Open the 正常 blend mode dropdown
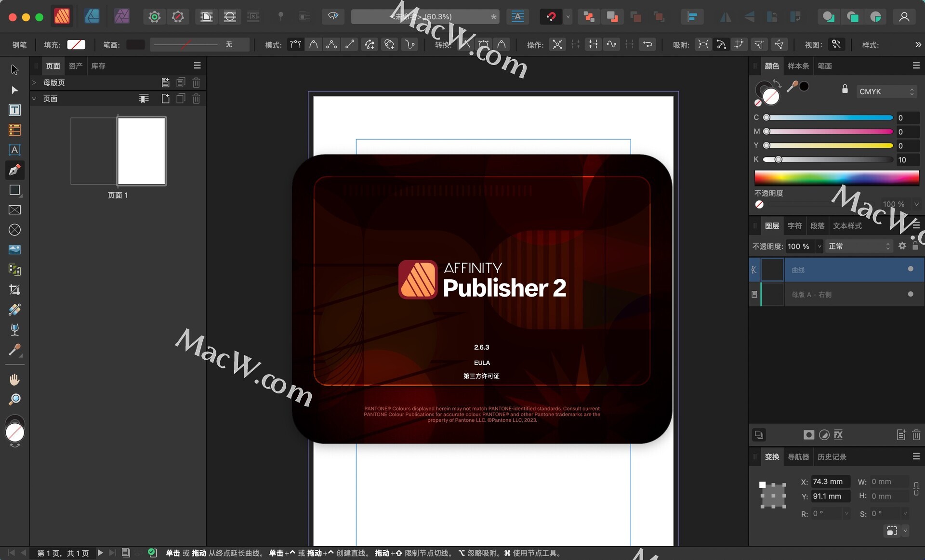 coord(859,246)
